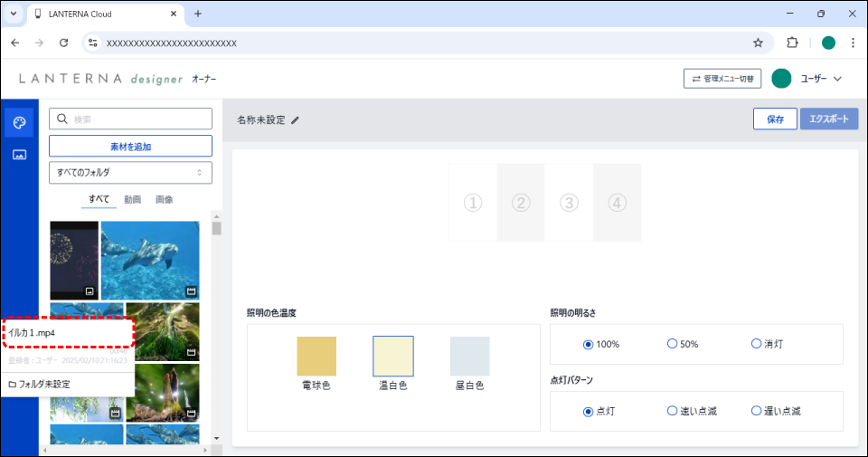The width and height of the screenshot is (868, 457).
Task: Click the 素材を追加 button
Action: (130, 147)
